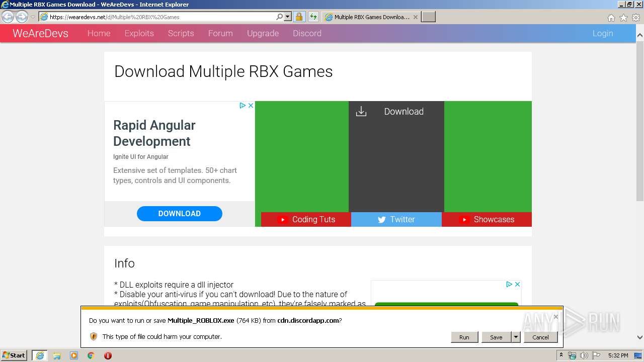
Task: Click Internet Explorer taskbar icon
Action: click(x=40, y=355)
